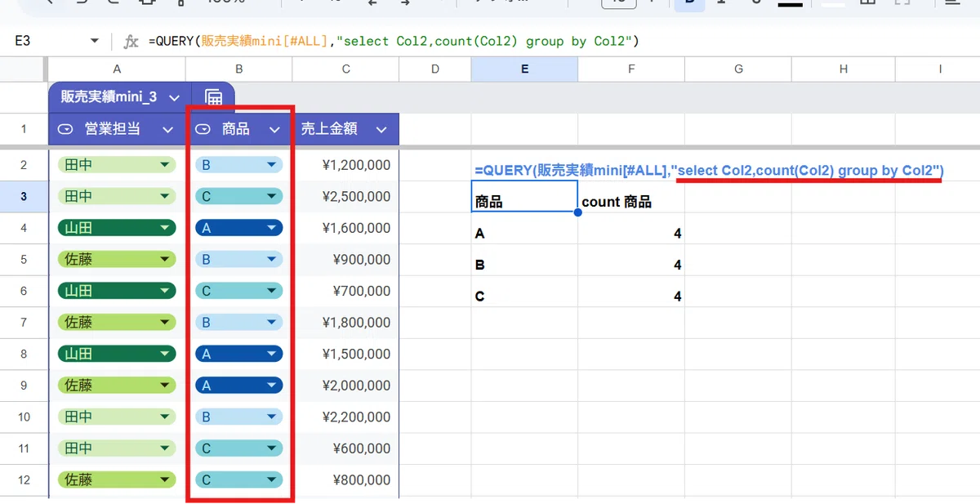
Task: Open the B product chip in row 2
Action: (x=239, y=165)
